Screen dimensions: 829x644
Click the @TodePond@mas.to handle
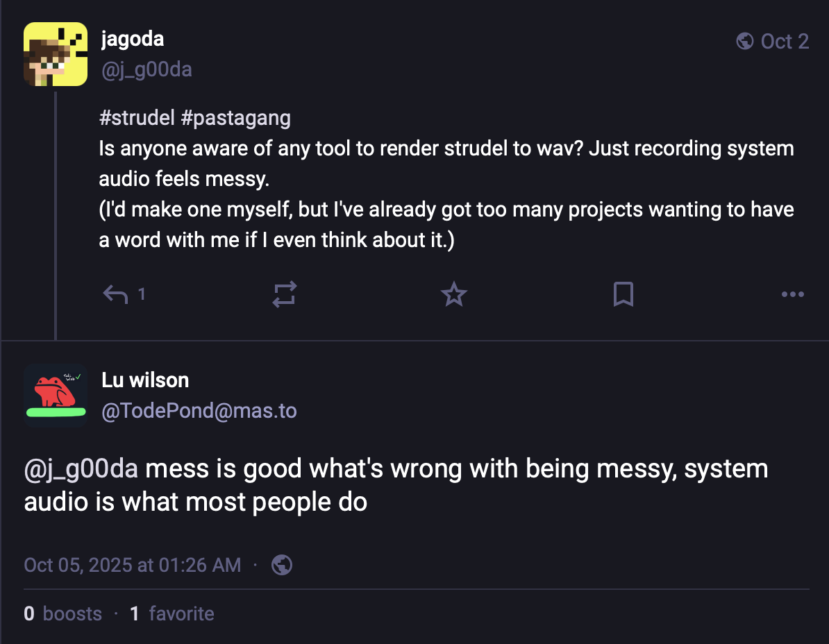tap(199, 411)
